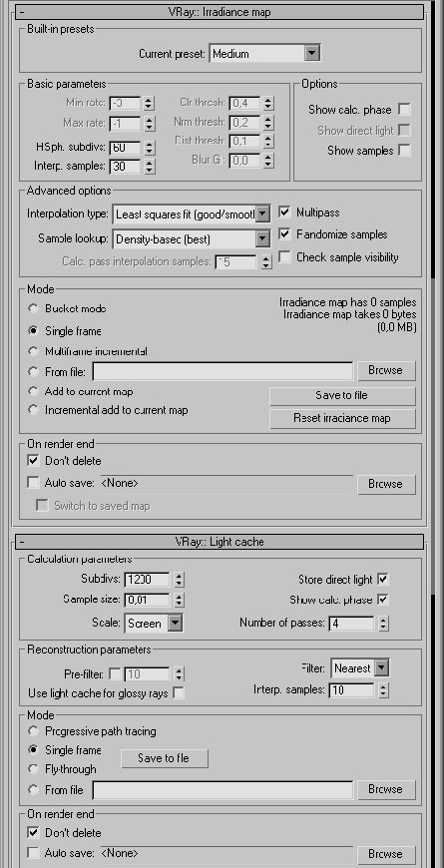Select Fly-through mode
Image resolution: width=444 pixels, height=868 pixels.
click(x=34, y=769)
